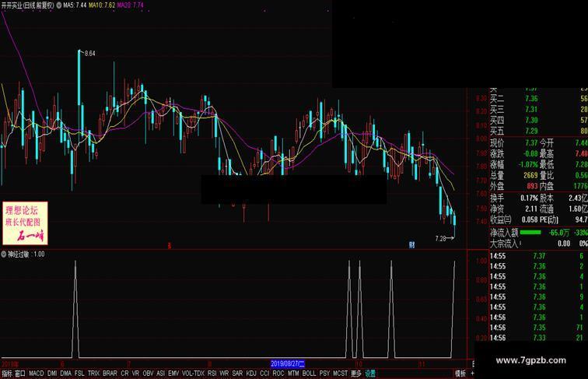
Task: Click the 净流入额 amount -65.0万
Action: 559,233
